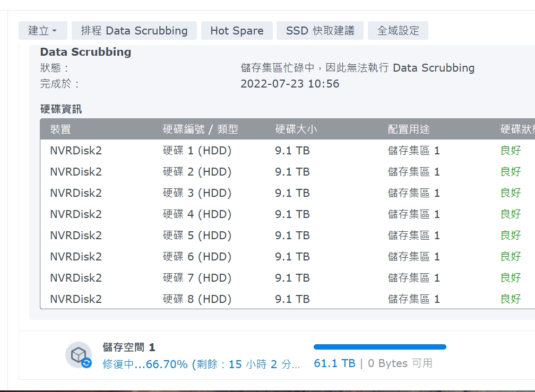The height and width of the screenshot is (392, 535).
Task: Open 全域設定 global settings
Action: click(x=398, y=31)
